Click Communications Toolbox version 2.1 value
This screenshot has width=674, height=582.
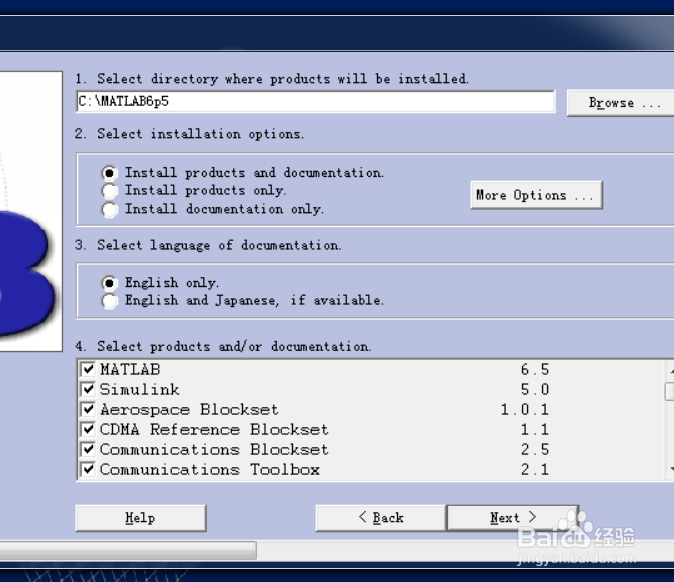(535, 469)
